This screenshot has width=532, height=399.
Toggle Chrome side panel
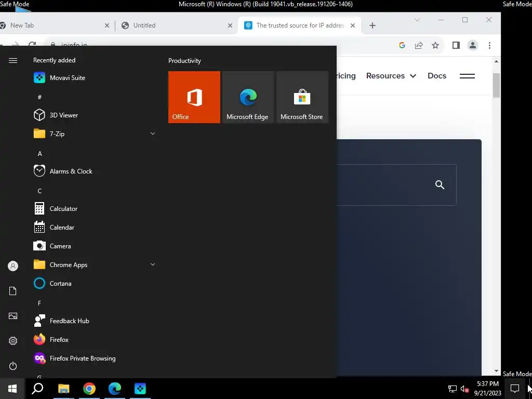(x=456, y=45)
